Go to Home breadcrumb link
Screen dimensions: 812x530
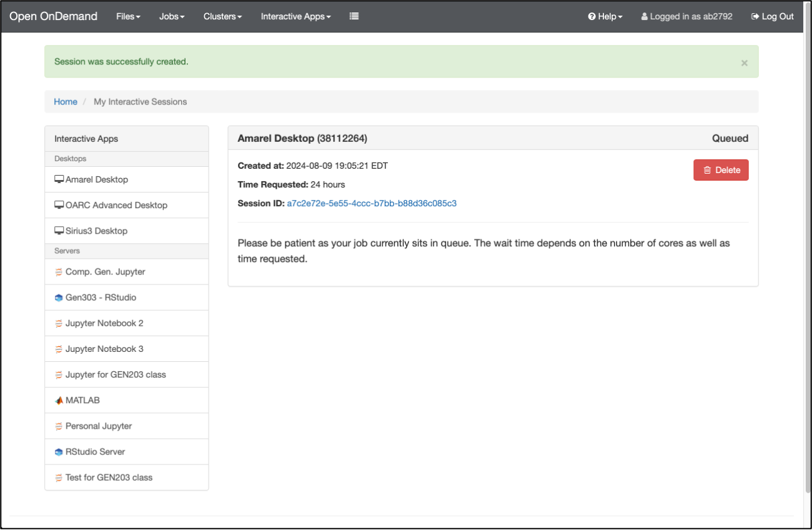point(66,101)
